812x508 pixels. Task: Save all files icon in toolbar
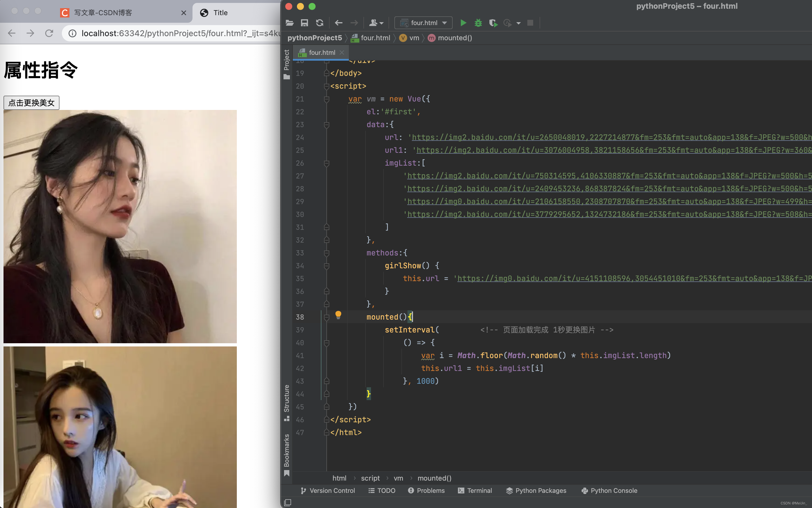[304, 23]
